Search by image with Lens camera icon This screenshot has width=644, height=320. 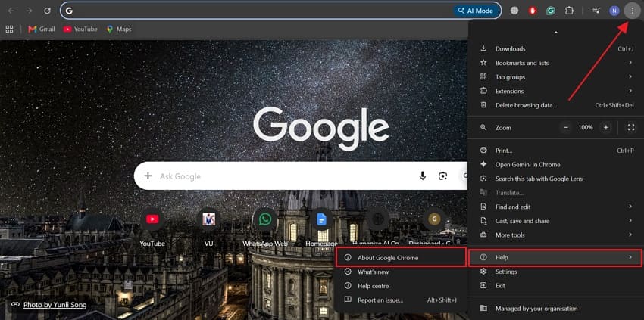point(442,176)
